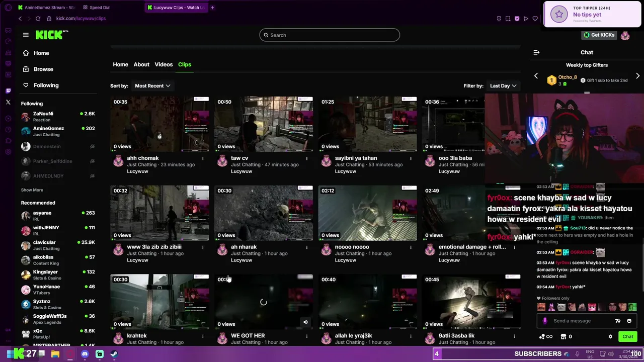Play the 'ahh chomak' clip thumbnail
The height and width of the screenshot is (362, 644).
click(x=159, y=124)
